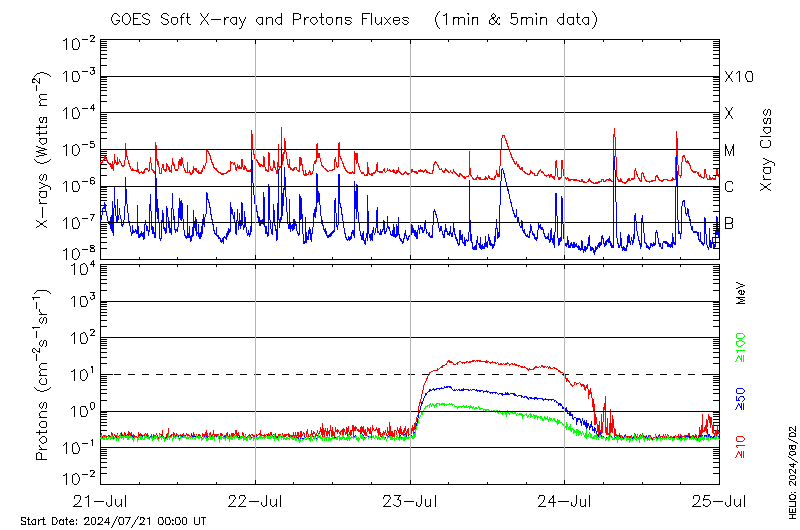Viewport: 800px width, 530px height.
Task: Click the 'Protons' y-axis title on the lower panel
Action: coord(42,375)
